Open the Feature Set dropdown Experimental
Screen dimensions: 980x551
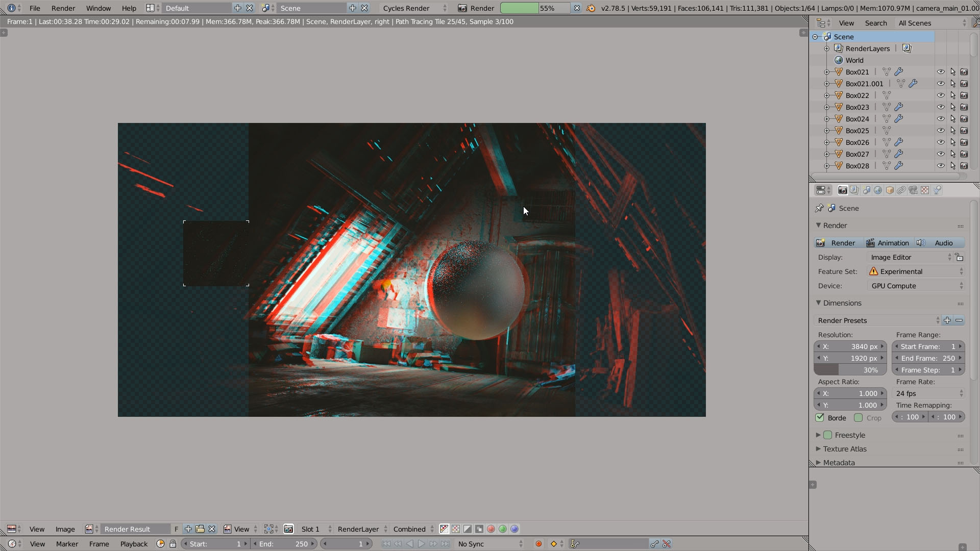point(916,271)
